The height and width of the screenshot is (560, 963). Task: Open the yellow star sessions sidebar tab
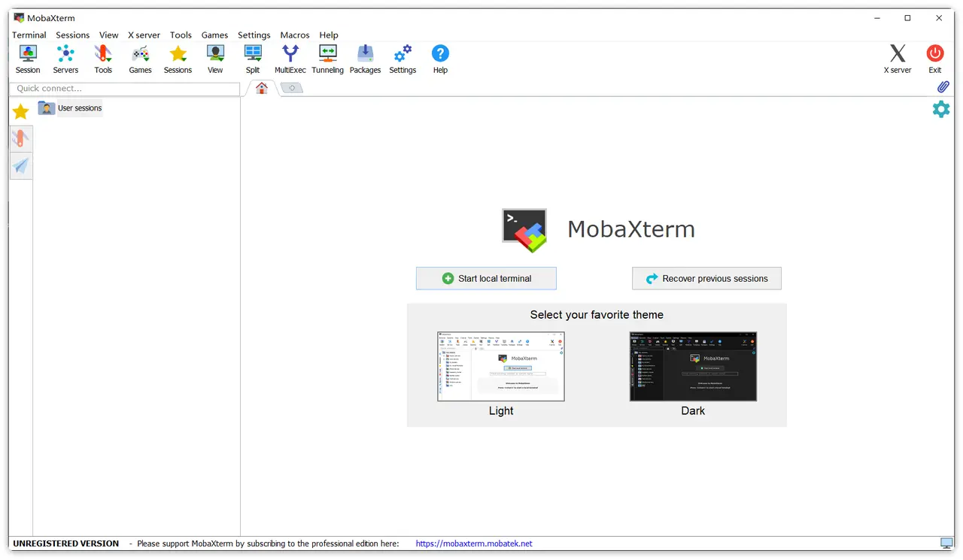tap(21, 112)
